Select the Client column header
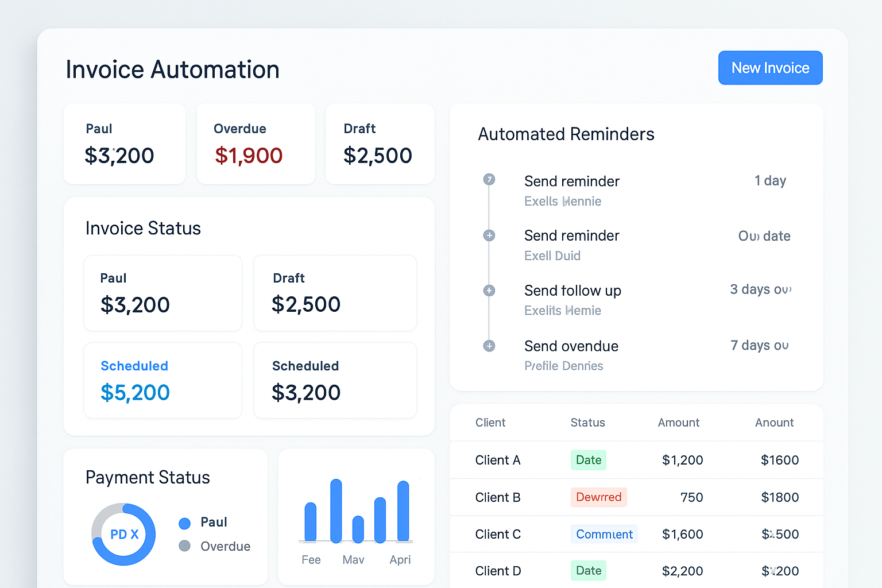882x588 pixels. [x=490, y=423]
